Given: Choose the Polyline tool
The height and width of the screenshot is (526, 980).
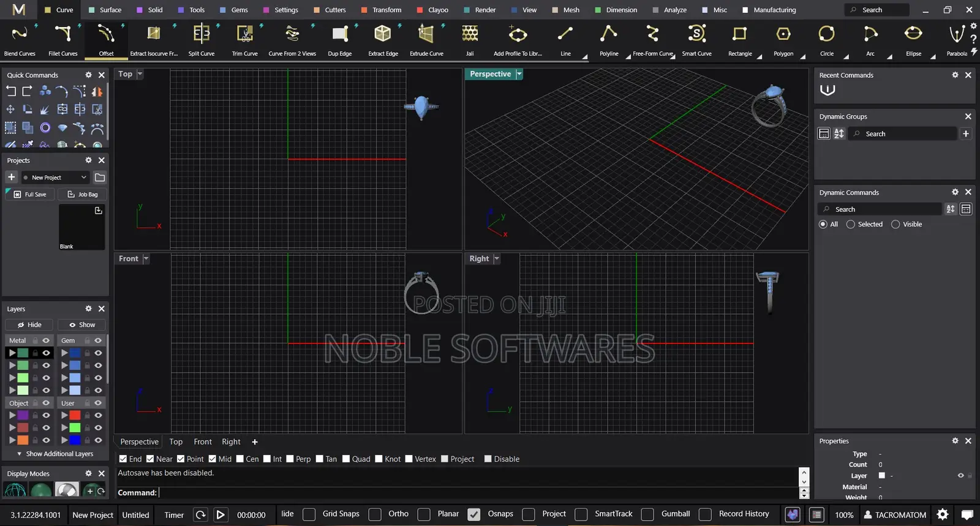Looking at the screenshot, I should tap(609, 40).
